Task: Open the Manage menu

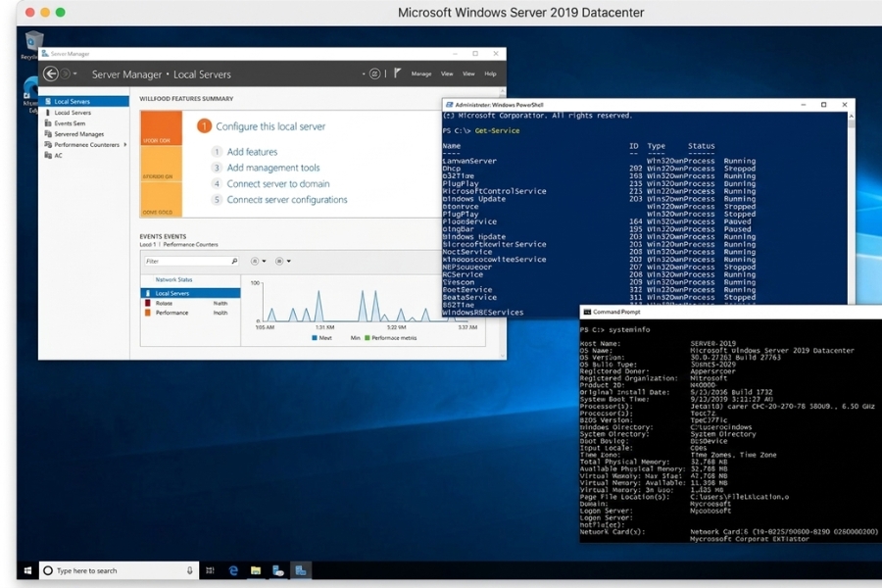Action: [420, 73]
